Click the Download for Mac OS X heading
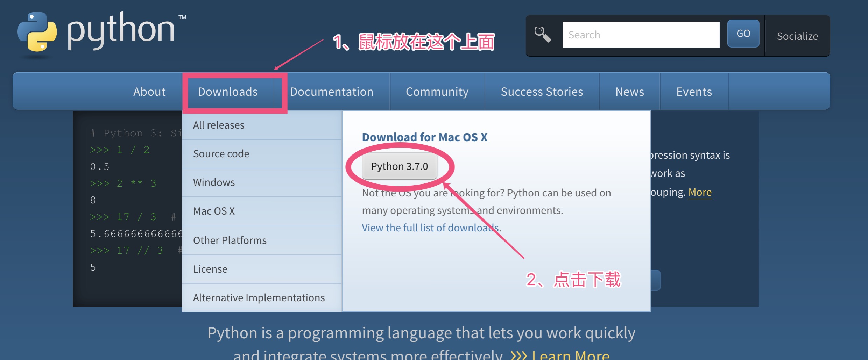 click(425, 137)
